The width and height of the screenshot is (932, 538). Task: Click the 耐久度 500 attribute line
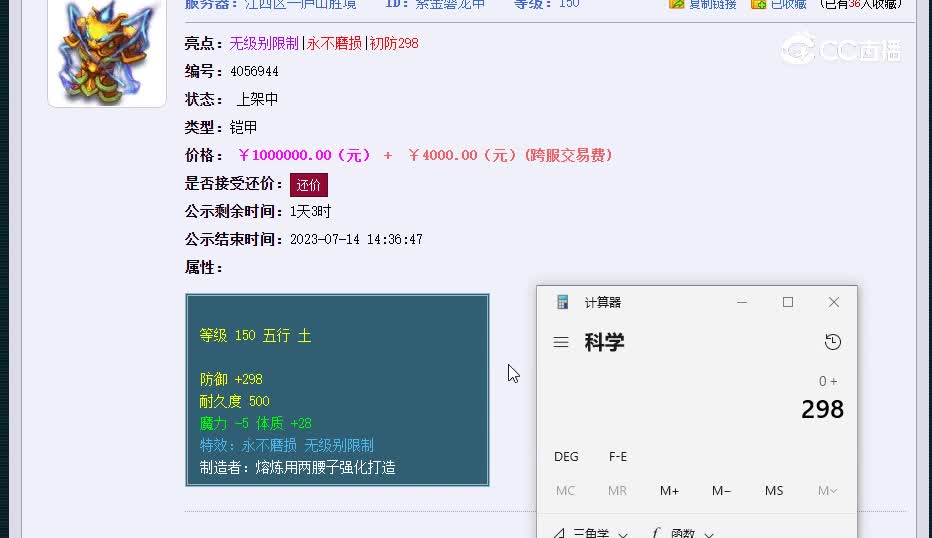[x=235, y=401]
